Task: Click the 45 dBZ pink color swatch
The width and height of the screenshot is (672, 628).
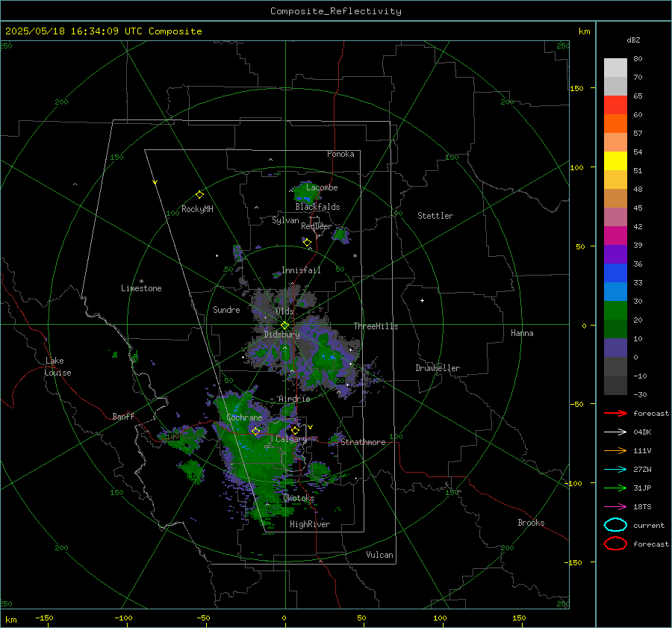Action: click(615, 217)
